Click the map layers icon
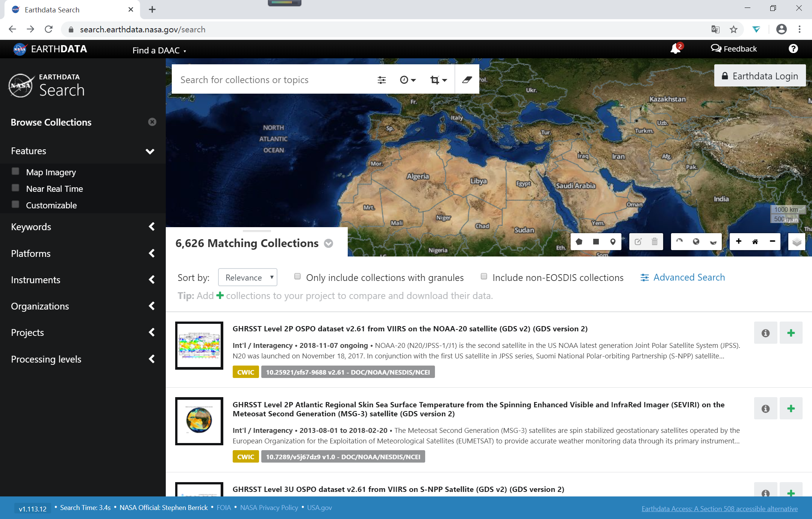The width and height of the screenshot is (812, 519). [x=797, y=242]
